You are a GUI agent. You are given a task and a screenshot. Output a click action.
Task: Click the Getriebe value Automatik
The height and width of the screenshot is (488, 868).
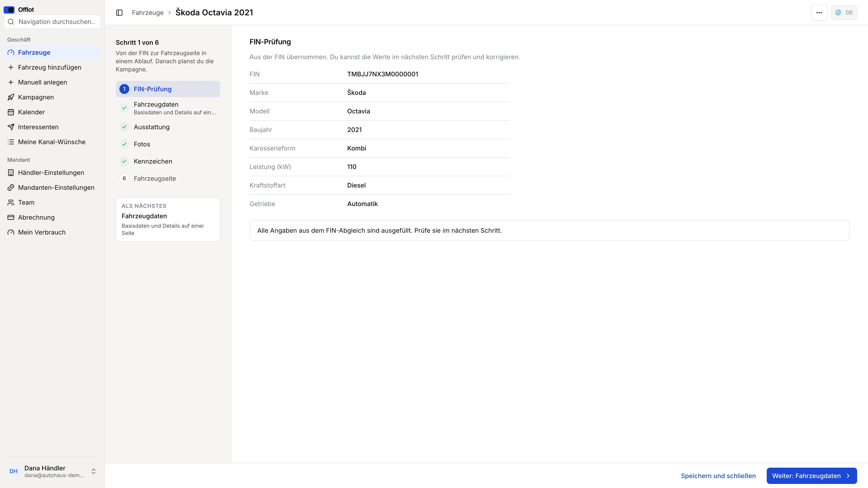pyautogui.click(x=362, y=204)
